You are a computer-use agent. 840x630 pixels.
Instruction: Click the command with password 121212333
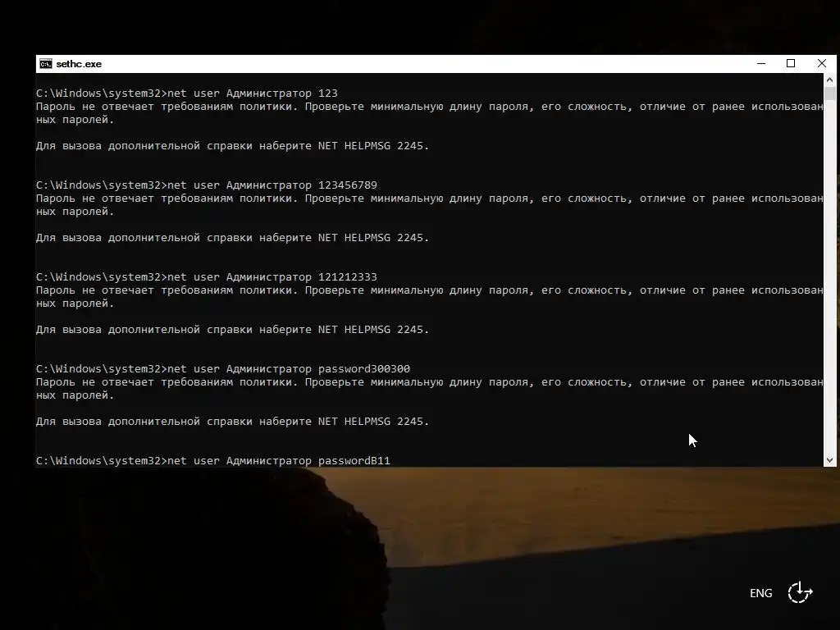pyautogui.click(x=207, y=277)
